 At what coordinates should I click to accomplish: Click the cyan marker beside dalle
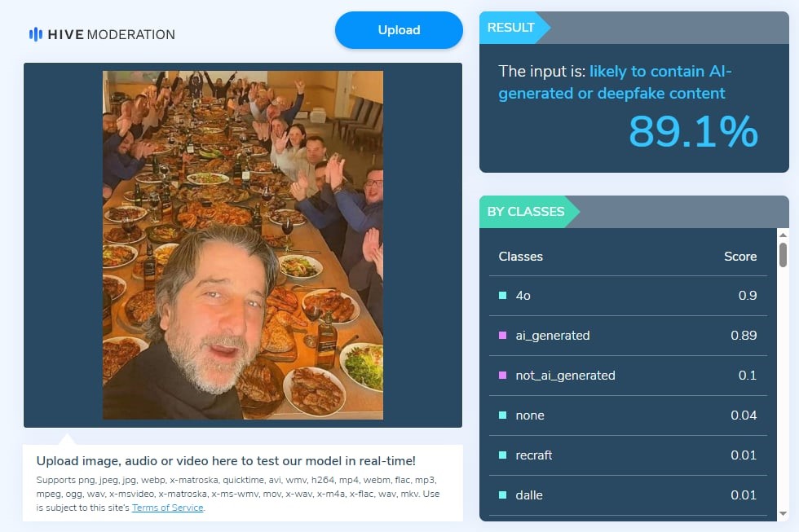click(502, 495)
